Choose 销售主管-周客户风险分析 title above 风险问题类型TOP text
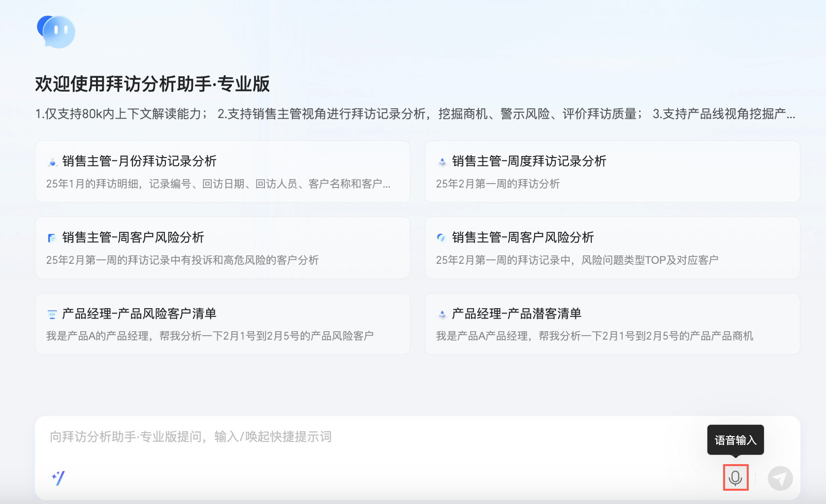826x504 pixels. tap(523, 238)
